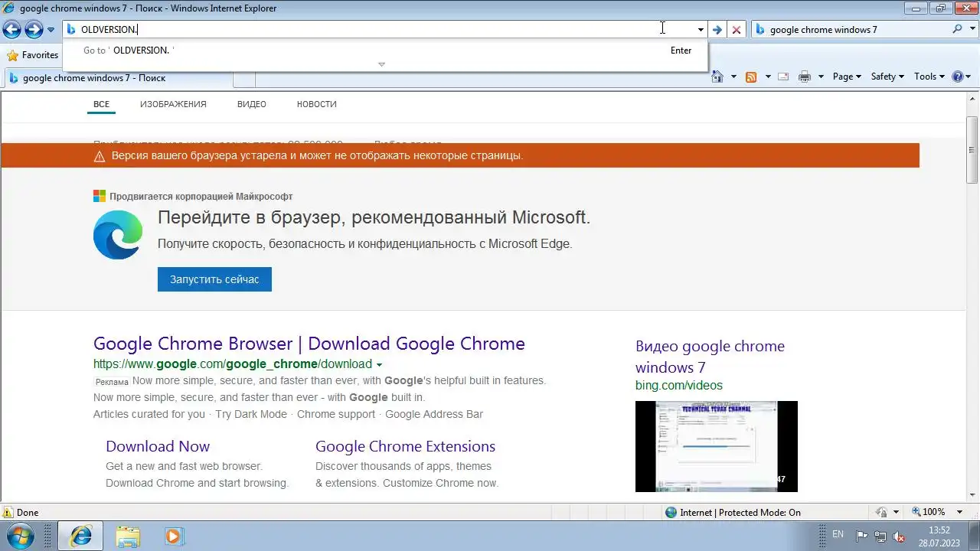Expand the address suggestions list chevron
The width and height of the screenshot is (980, 551).
click(x=381, y=64)
